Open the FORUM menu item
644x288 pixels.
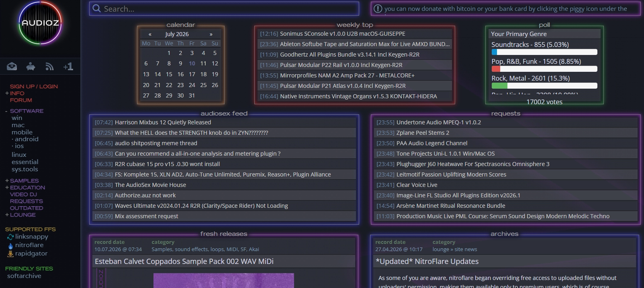point(21,100)
